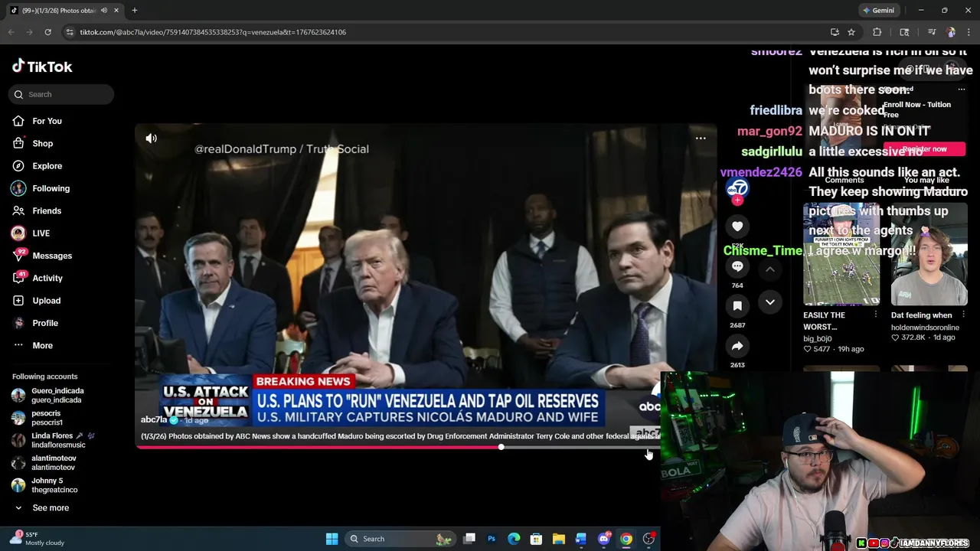Image resolution: width=980 pixels, height=551 pixels.
Task: Expand See more following accounts
Action: tap(51, 508)
